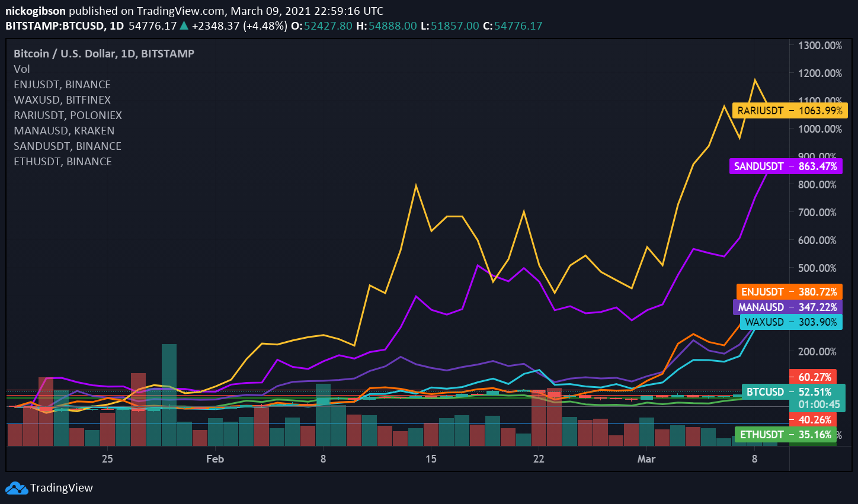Select legend entry WAXUSD, BITFINEX
The width and height of the screenshot is (858, 504).
[x=62, y=100]
